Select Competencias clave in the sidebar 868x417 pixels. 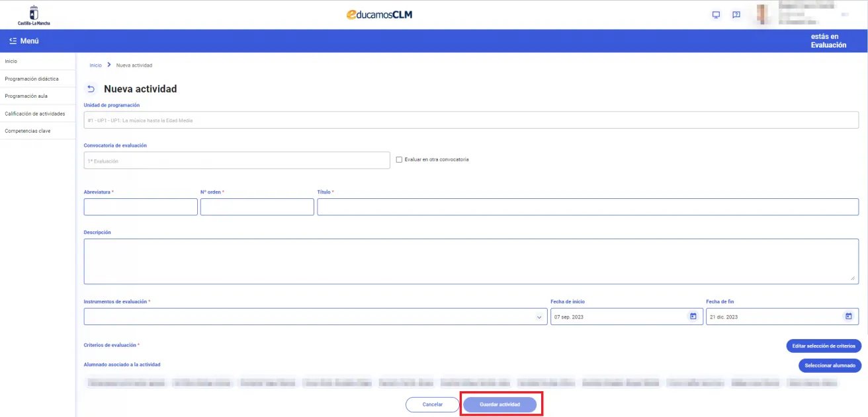click(x=28, y=131)
